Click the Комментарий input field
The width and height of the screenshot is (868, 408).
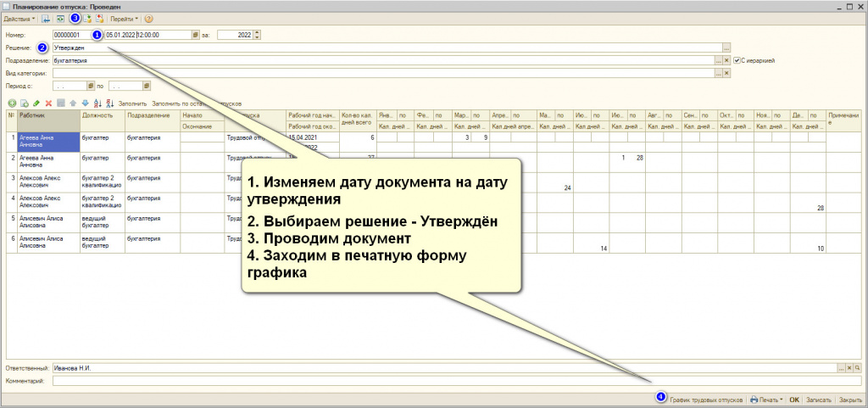click(457, 381)
